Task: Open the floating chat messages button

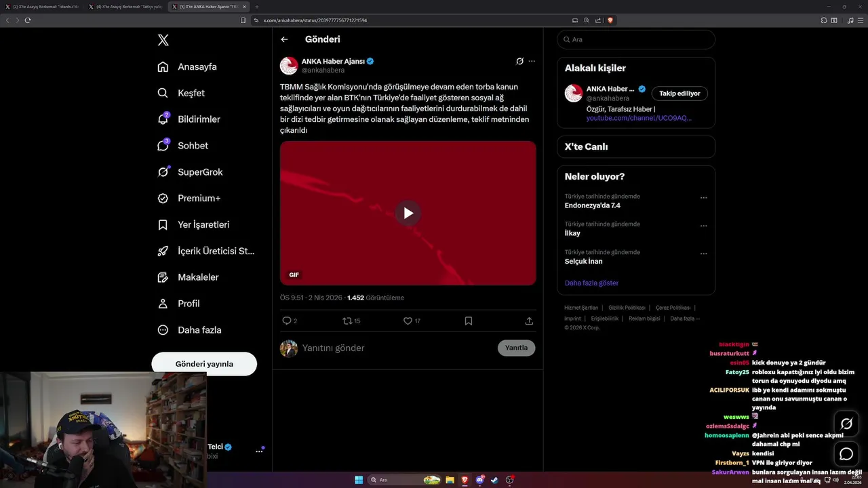Action: [x=846, y=454]
